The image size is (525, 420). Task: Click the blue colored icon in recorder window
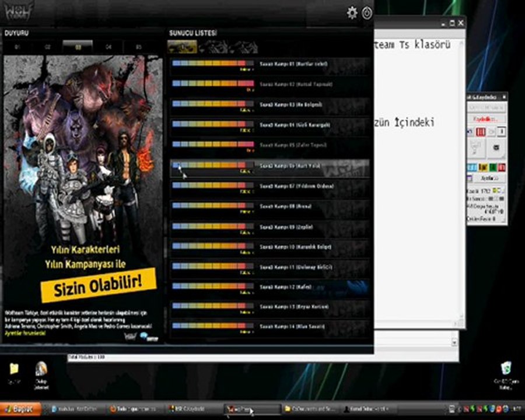(472, 167)
